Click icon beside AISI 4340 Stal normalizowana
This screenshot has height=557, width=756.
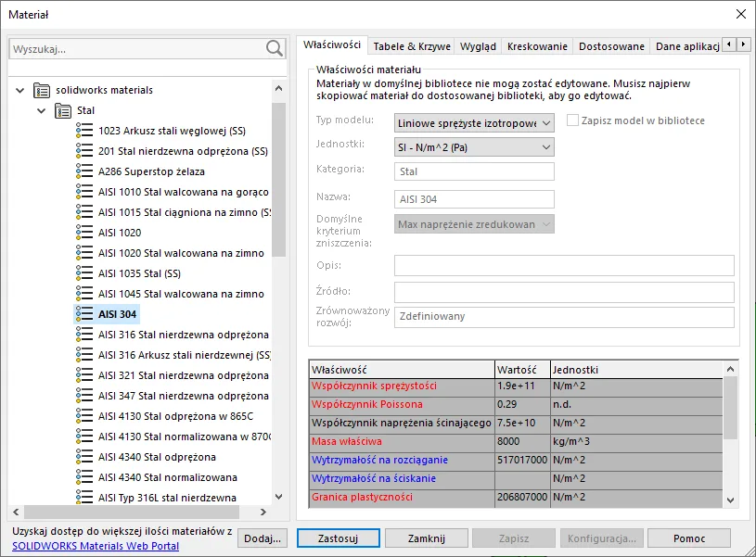pos(83,477)
